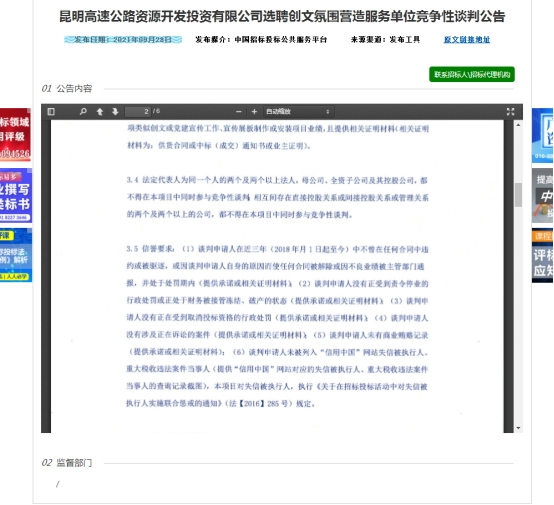Open the blue 招标法 解析 course ad

(16, 255)
